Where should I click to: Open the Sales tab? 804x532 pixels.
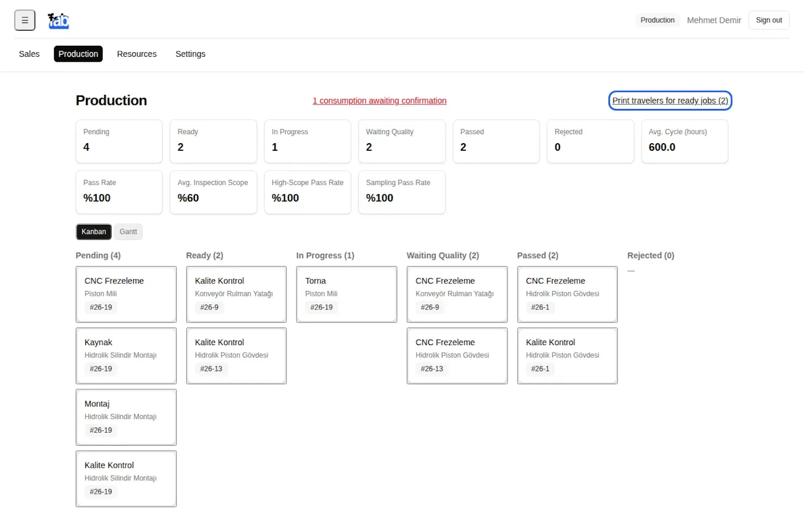[29, 54]
